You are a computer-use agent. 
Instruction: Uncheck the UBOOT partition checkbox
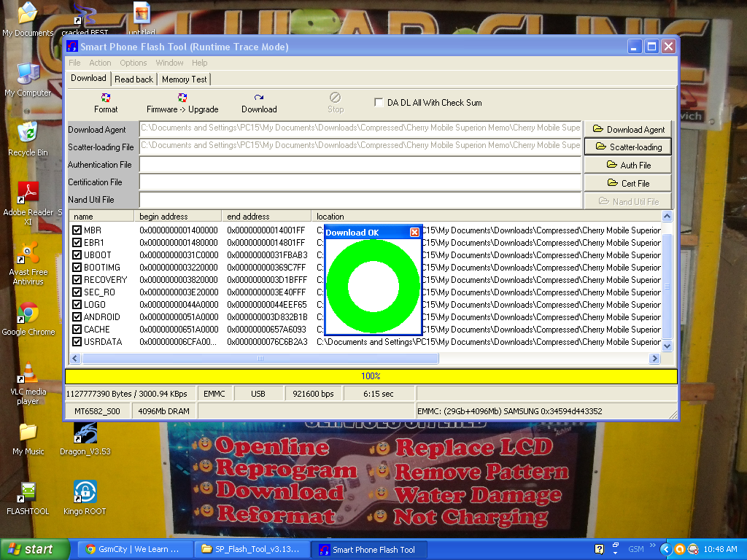tap(77, 254)
